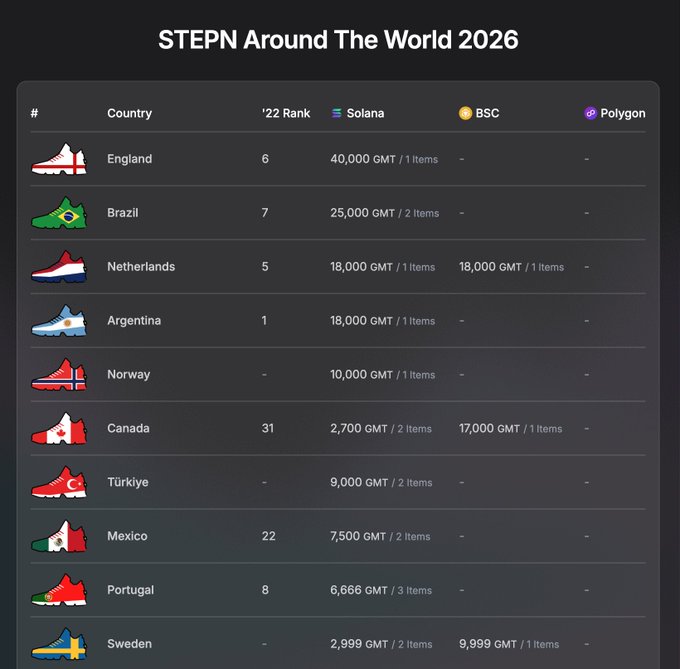Select the Brazil country name
Image resolution: width=680 pixels, height=669 pixels.
click(x=123, y=212)
